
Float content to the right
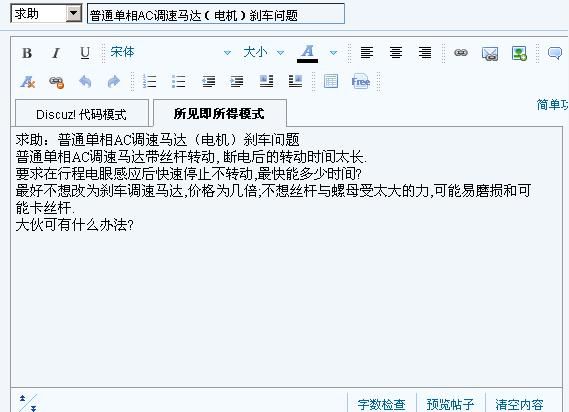(x=295, y=81)
